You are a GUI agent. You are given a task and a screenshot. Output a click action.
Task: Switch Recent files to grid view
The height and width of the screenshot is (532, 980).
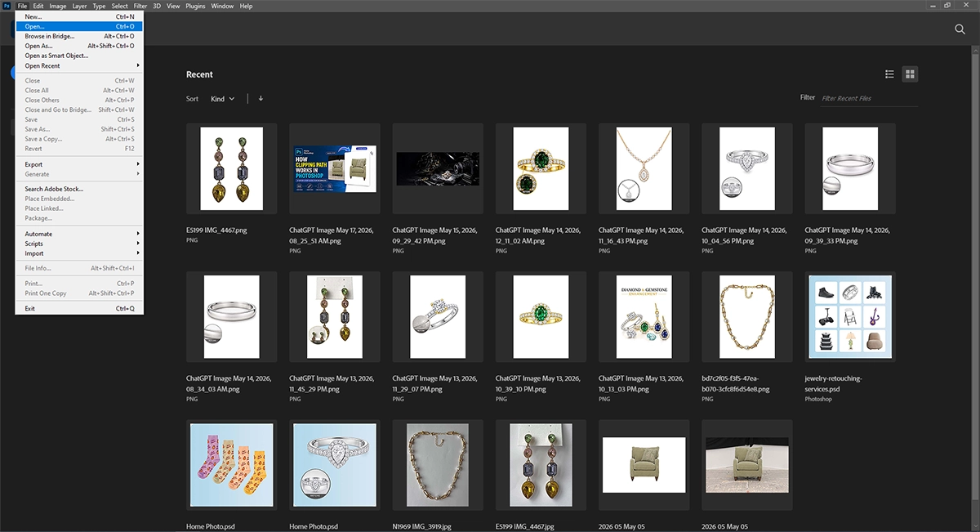[911, 74]
